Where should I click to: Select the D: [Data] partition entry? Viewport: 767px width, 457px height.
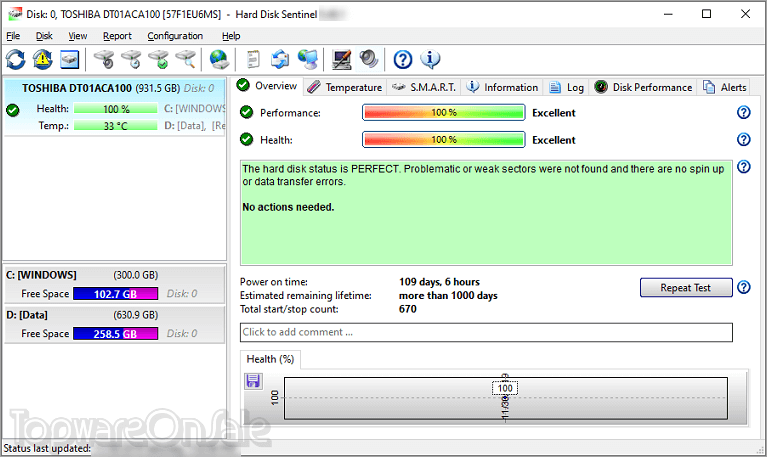pos(115,324)
